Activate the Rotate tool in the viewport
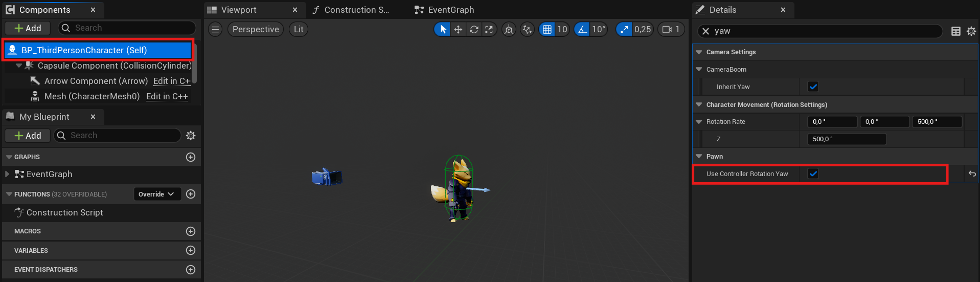The width and height of the screenshot is (980, 282). coord(474,29)
